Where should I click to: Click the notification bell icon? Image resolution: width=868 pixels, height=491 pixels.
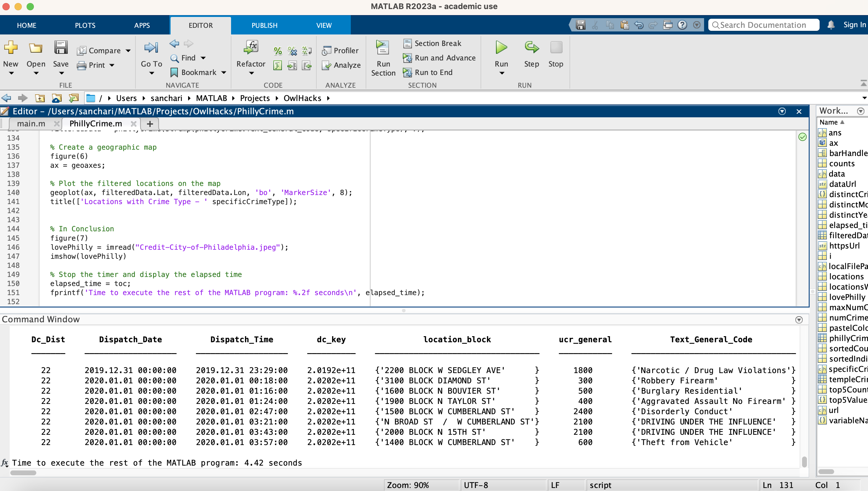click(x=831, y=25)
